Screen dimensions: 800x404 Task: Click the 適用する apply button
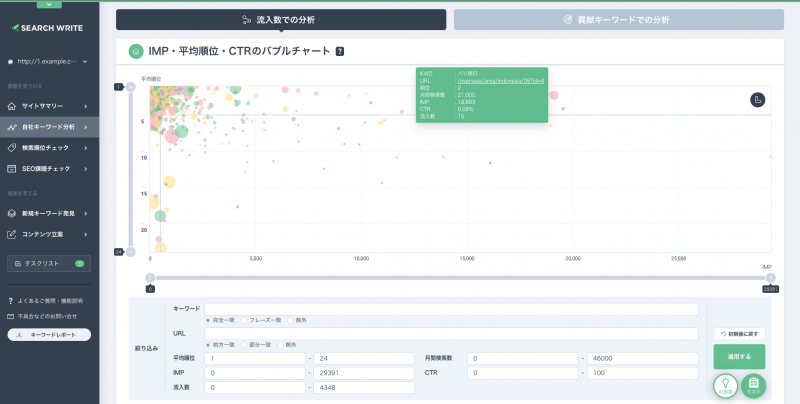pyautogui.click(x=739, y=357)
